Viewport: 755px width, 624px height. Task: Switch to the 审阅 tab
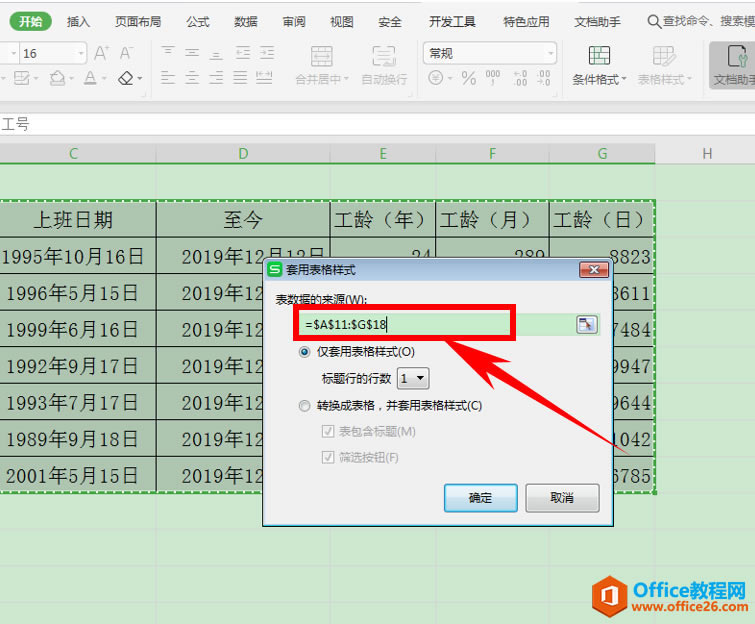(293, 22)
